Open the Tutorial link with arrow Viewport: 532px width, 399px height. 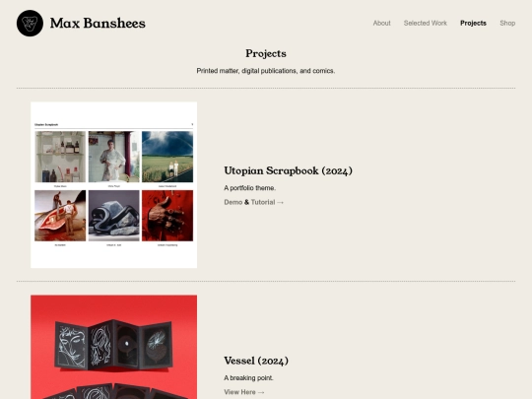pyautogui.click(x=267, y=202)
